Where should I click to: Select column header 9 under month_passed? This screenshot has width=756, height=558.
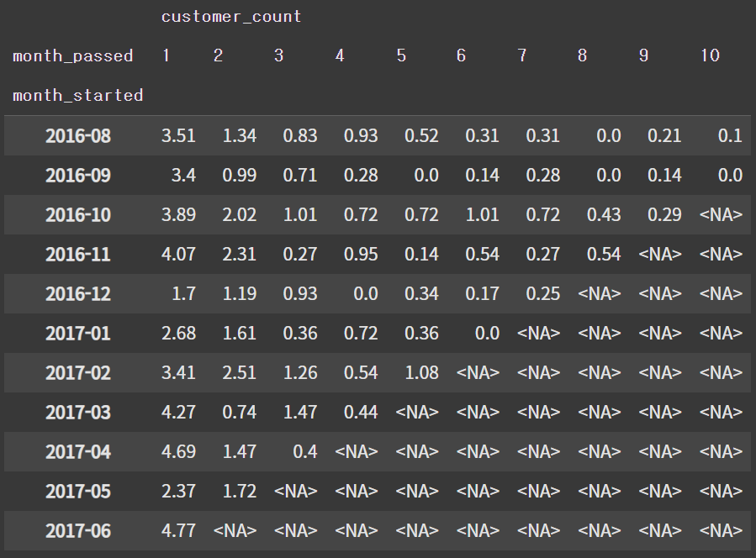[x=643, y=56]
